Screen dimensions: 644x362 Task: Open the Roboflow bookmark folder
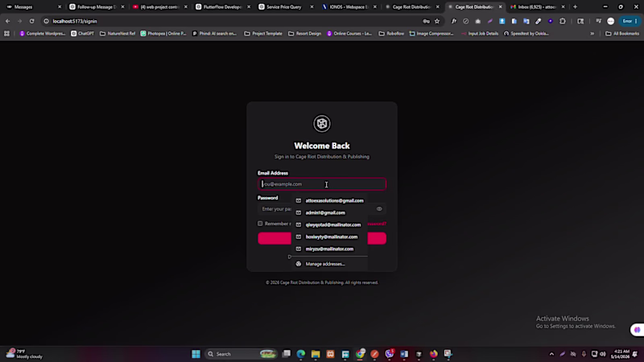(391, 34)
